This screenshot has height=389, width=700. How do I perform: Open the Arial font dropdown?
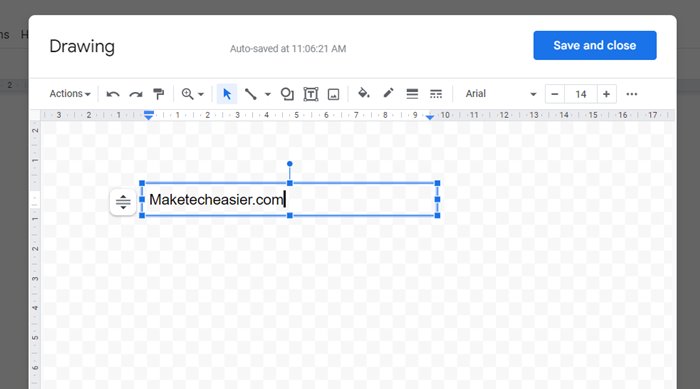coord(500,94)
